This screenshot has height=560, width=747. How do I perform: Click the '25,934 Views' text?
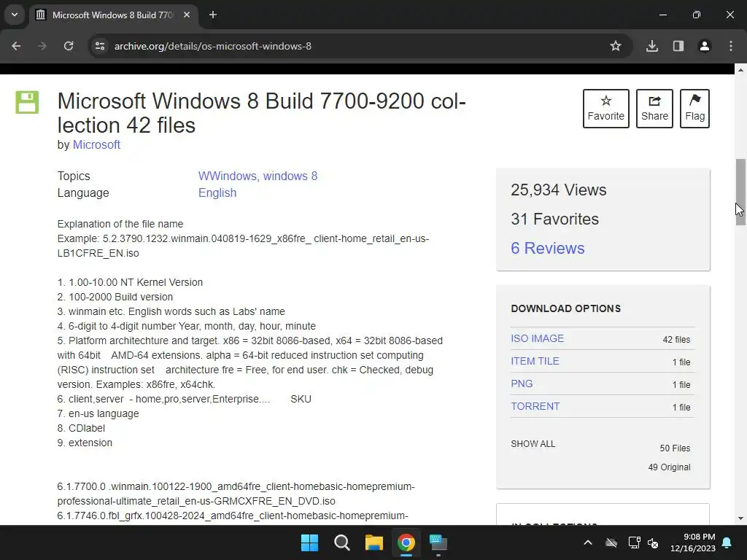558,190
